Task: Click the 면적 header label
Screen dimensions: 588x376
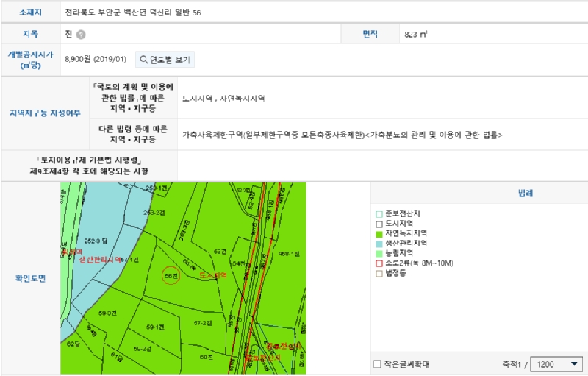Action: tap(370, 34)
